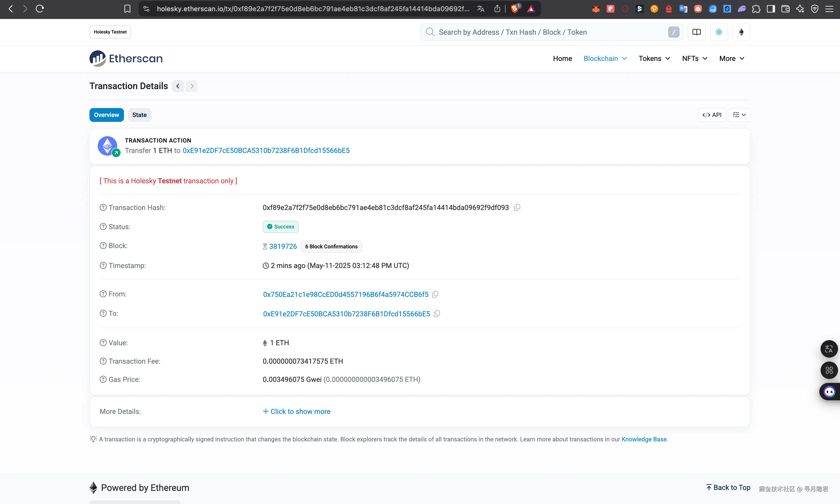The width and height of the screenshot is (840, 504).
Task: Switch to the State tab
Action: (139, 115)
